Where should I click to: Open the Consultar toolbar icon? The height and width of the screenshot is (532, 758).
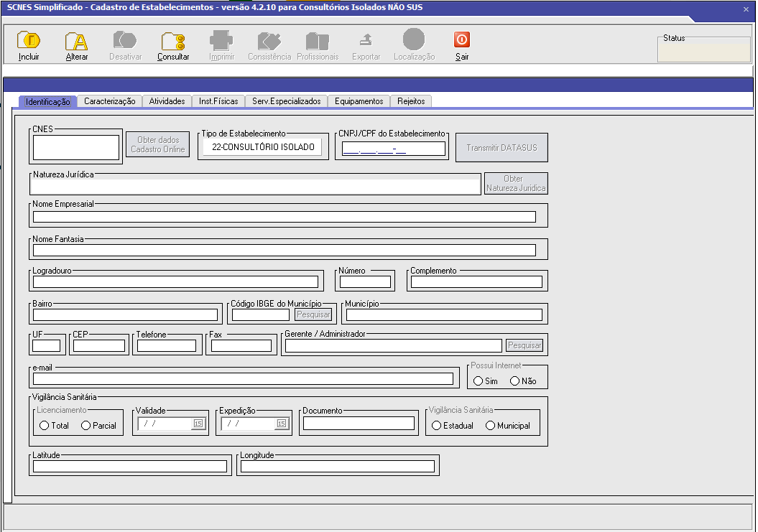pos(173,42)
